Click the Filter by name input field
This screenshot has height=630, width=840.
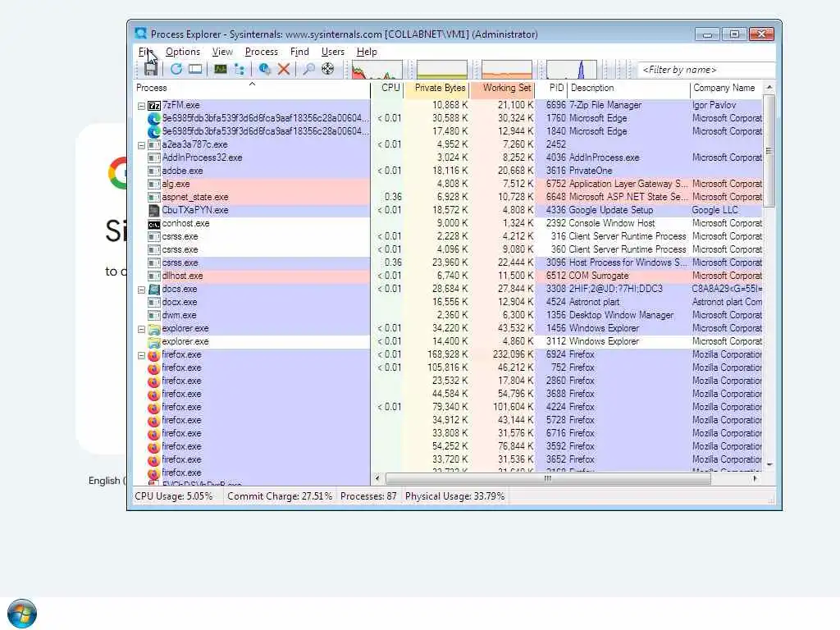tap(707, 70)
